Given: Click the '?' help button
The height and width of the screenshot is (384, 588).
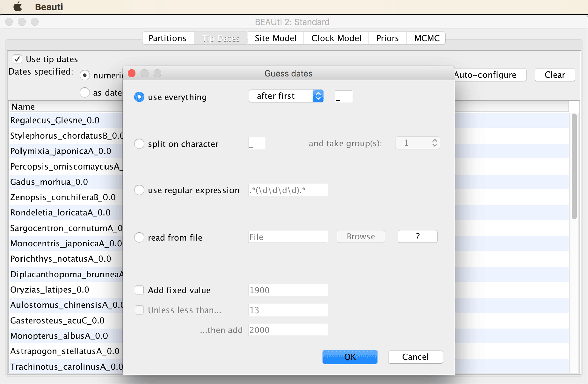Looking at the screenshot, I should (418, 237).
